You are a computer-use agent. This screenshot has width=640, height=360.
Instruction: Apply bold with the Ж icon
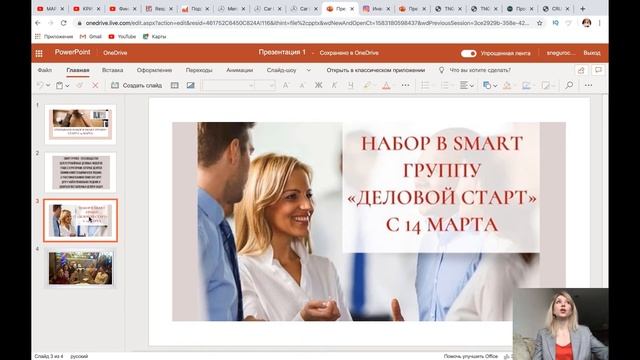pyautogui.click(x=318, y=85)
